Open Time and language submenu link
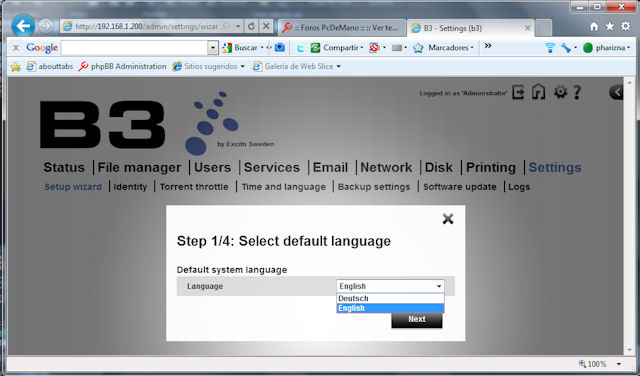This screenshot has width=640, height=376. tap(284, 187)
